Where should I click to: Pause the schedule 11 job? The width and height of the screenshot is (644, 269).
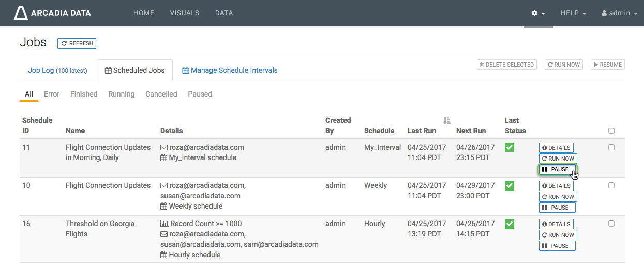(557, 170)
